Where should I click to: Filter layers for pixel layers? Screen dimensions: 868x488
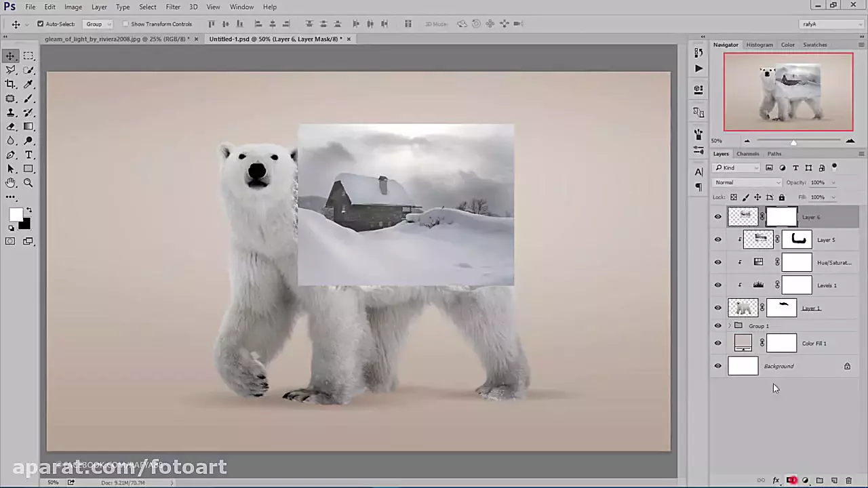[769, 167]
